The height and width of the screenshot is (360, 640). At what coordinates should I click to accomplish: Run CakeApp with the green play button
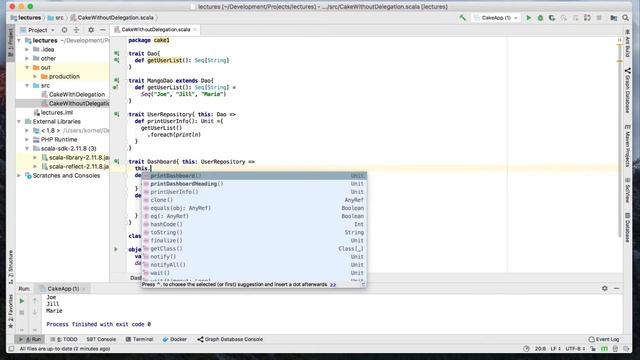coord(529,18)
